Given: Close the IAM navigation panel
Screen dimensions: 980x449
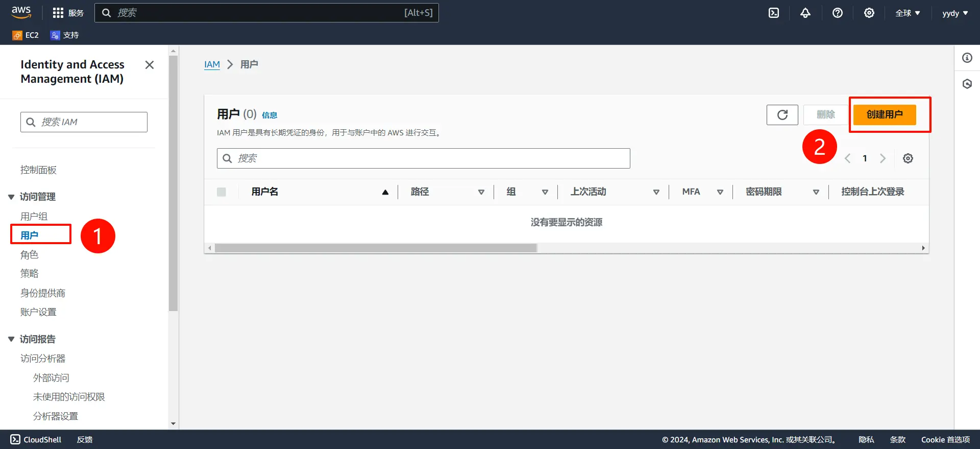Looking at the screenshot, I should click(x=150, y=65).
